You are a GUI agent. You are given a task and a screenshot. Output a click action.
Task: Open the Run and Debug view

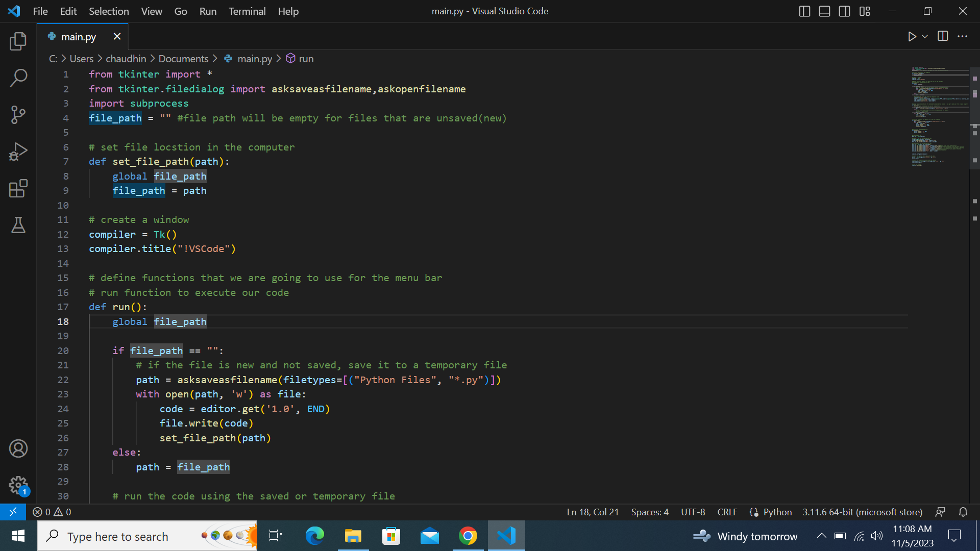[18, 152]
